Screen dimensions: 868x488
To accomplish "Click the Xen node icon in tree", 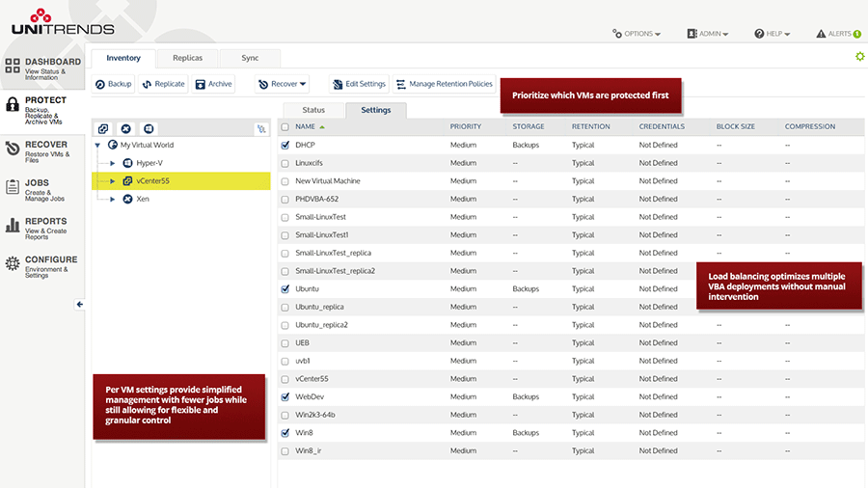I will coord(127,200).
